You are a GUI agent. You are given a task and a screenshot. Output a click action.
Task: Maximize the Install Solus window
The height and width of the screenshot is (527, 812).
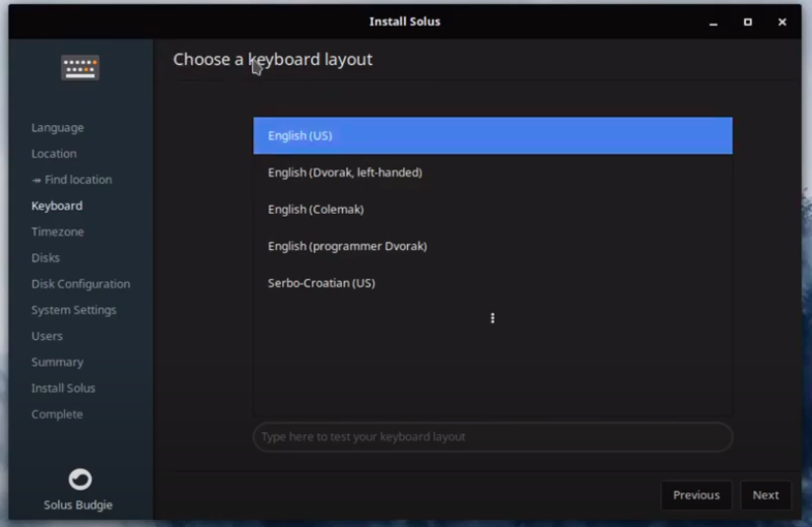tap(748, 22)
